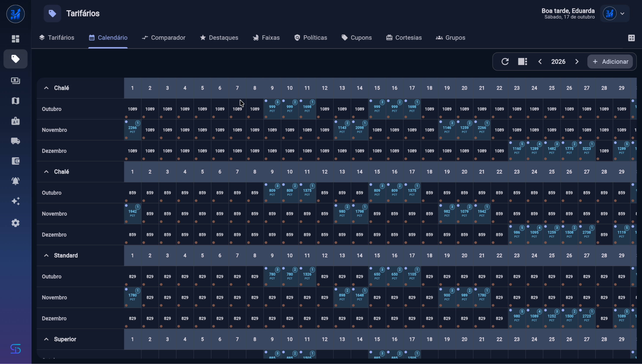This screenshot has width=642, height=364.
Task: Open the sparkle AI icon in the sidebar
Action: 16,201
